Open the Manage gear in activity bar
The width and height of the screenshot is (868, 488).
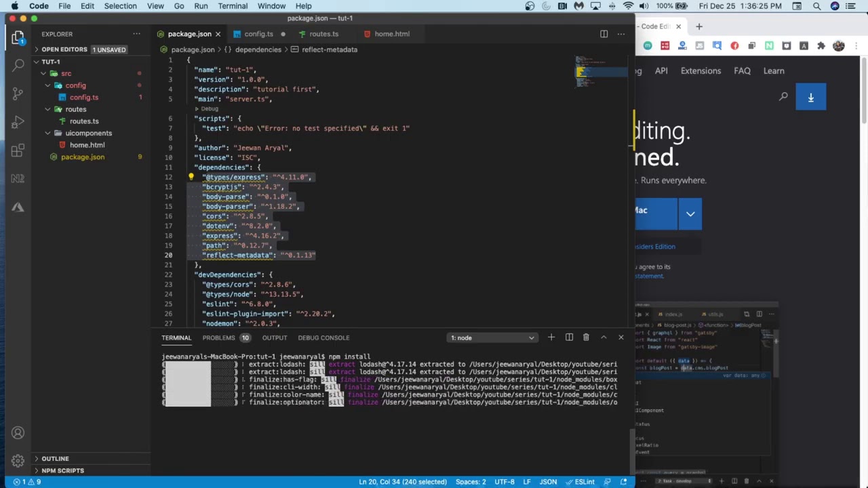(x=18, y=461)
